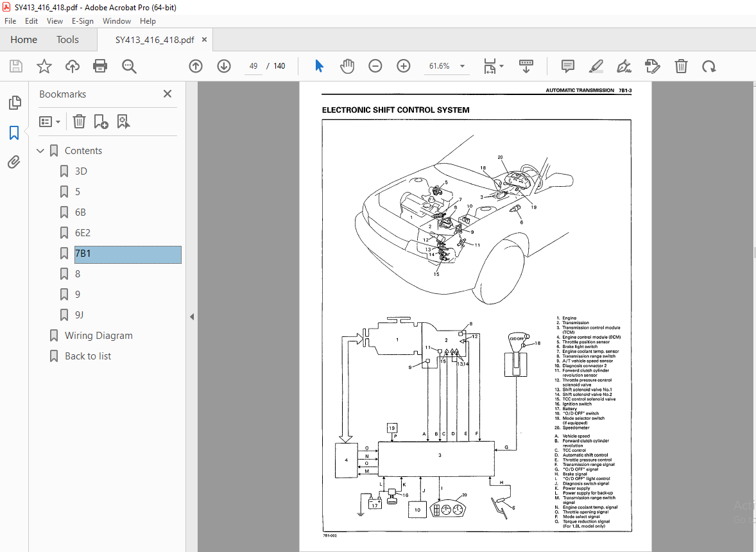Click the ELECTRONIC SHIFT CONTROL SYSTEM heading
Viewport: 756px width, 552px height.
tap(395, 110)
